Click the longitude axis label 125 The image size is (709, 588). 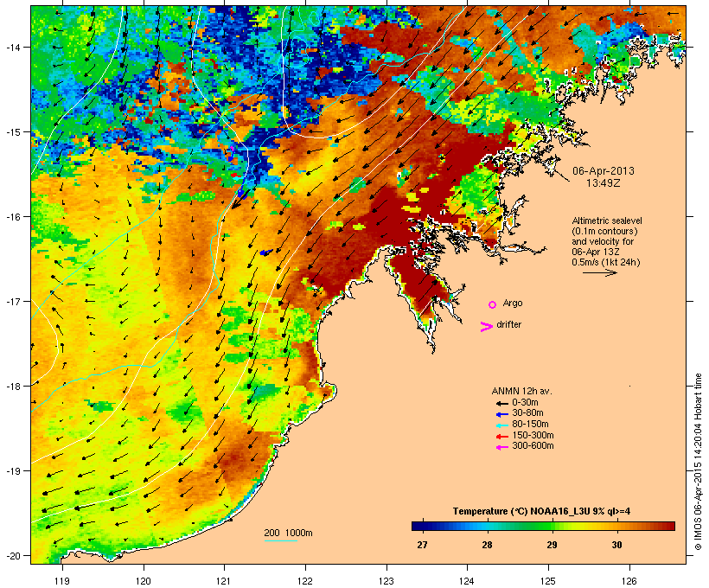[x=548, y=581]
